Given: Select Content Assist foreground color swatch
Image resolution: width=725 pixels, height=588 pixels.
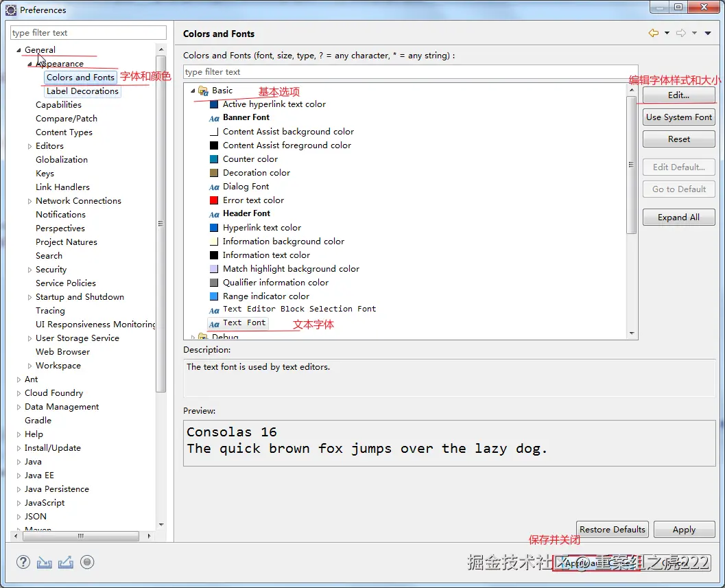Looking at the screenshot, I should (x=213, y=145).
